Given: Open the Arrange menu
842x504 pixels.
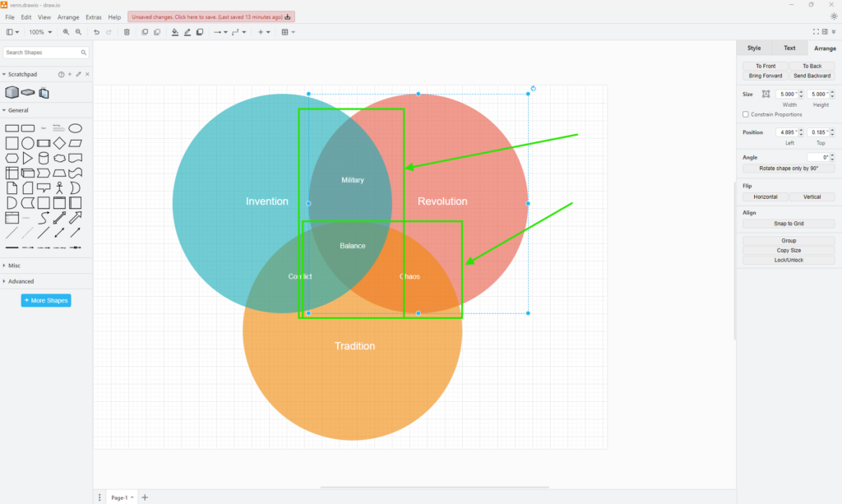Looking at the screenshot, I should (68, 17).
